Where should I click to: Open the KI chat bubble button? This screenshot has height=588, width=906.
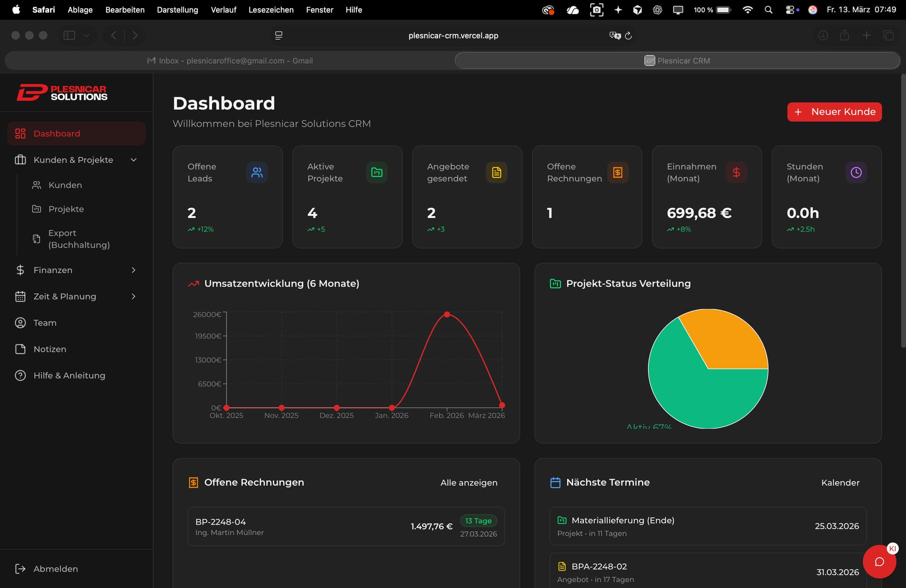point(879,562)
